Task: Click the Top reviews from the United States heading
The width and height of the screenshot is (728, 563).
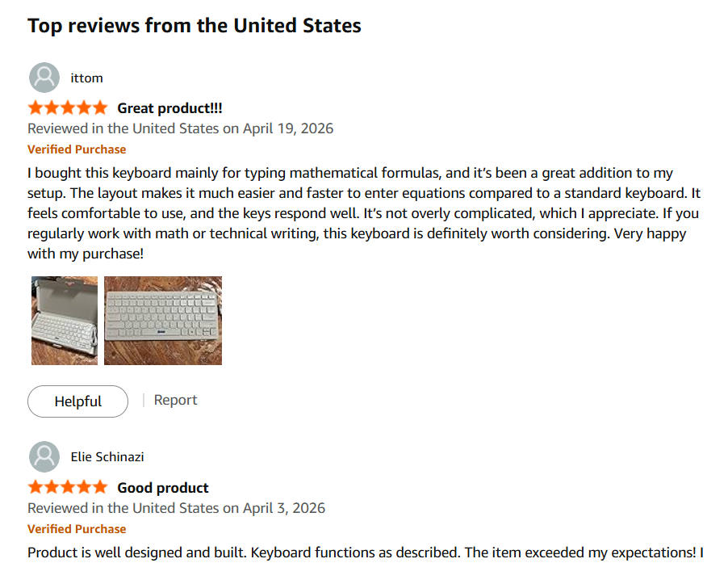Action: [x=194, y=25]
